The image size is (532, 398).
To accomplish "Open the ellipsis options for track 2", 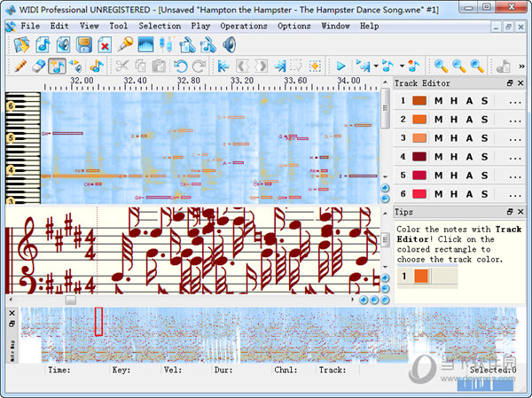I will tap(515, 120).
